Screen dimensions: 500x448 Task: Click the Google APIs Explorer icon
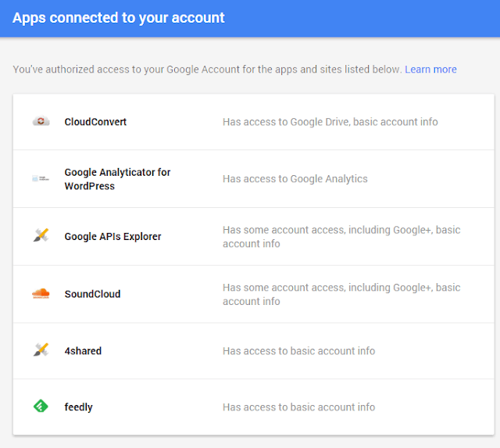click(41, 236)
